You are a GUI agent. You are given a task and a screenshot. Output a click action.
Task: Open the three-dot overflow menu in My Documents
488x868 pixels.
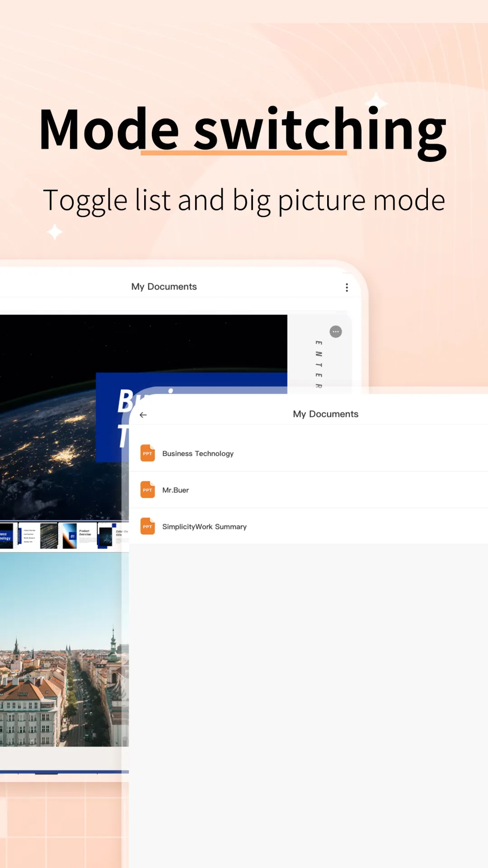point(347,288)
